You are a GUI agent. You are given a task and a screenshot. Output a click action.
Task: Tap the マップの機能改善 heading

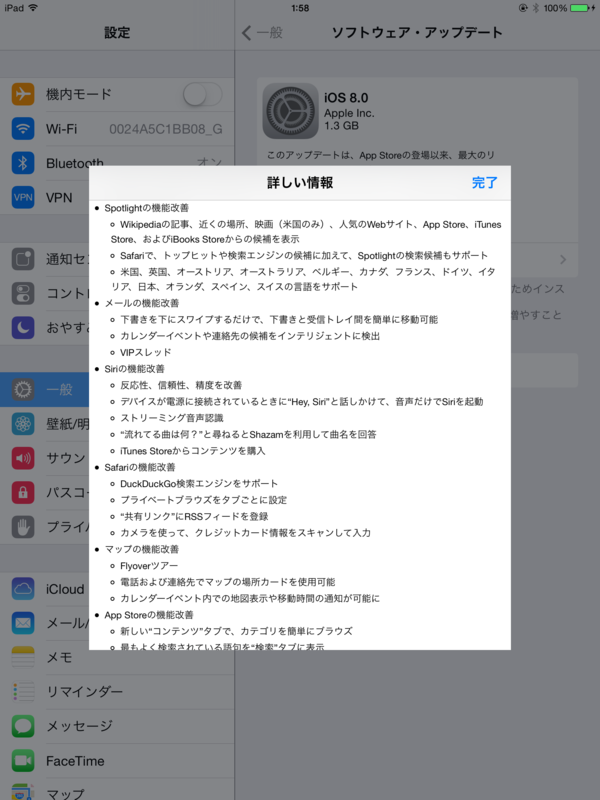click(142, 549)
